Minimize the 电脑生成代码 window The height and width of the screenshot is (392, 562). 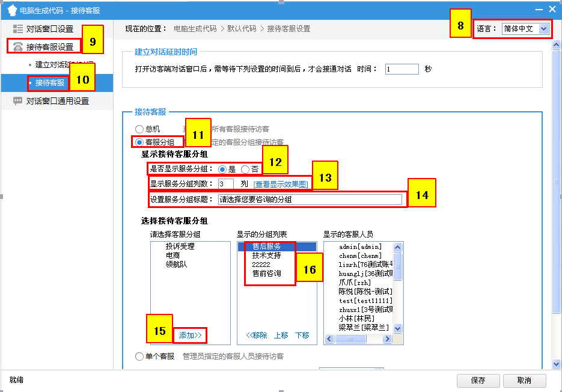538,9
